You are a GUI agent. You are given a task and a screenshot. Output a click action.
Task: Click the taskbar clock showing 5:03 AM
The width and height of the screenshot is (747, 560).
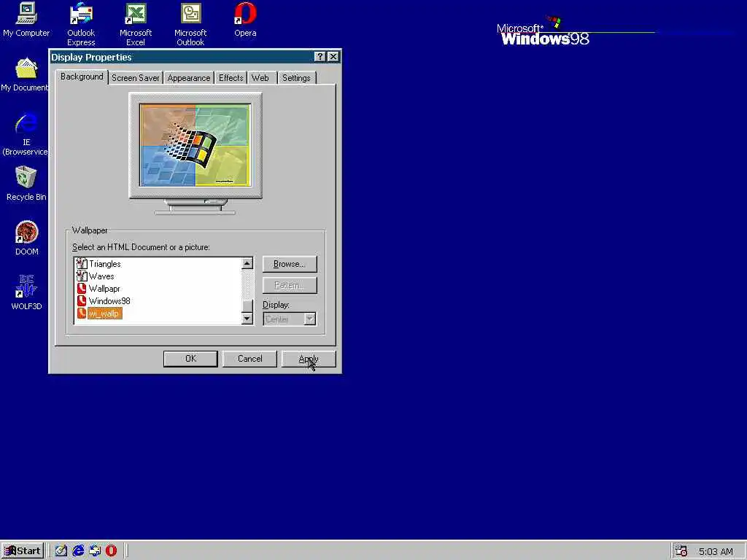(x=716, y=551)
